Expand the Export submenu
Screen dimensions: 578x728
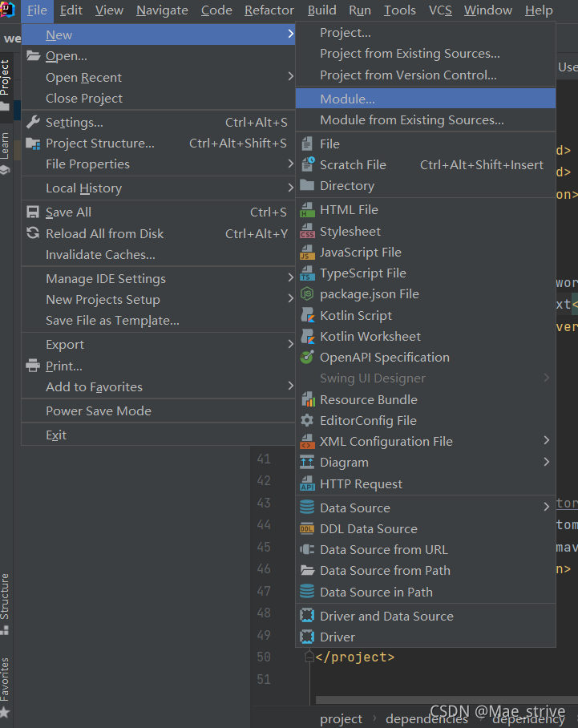coord(291,344)
